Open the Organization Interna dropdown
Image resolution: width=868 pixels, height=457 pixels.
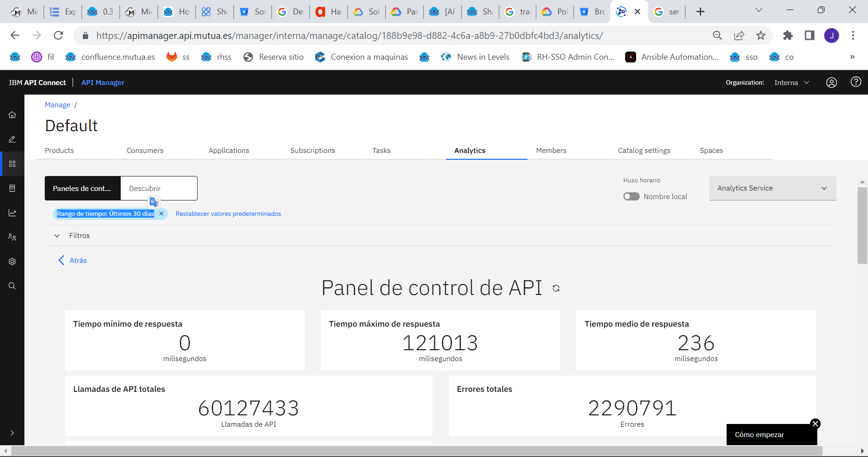pos(791,82)
